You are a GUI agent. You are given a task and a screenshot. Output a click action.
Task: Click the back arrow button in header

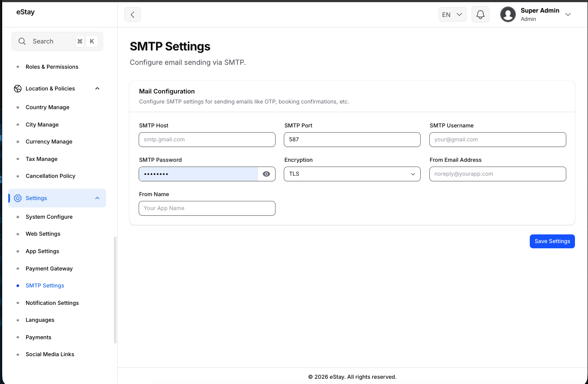[x=133, y=14]
